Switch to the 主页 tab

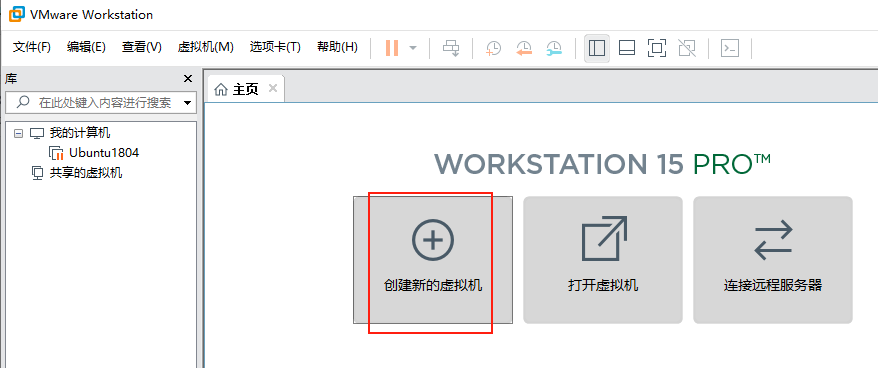[246, 89]
